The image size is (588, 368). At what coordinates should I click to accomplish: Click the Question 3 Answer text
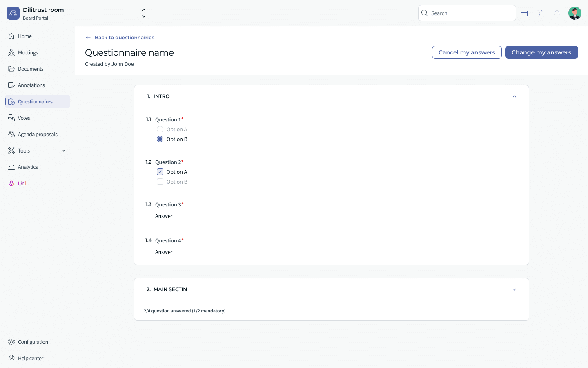tap(164, 216)
